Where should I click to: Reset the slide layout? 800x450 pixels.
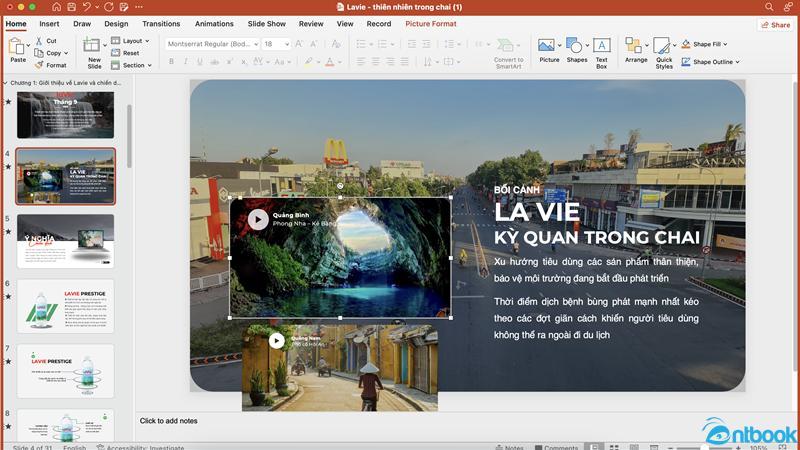[x=125, y=53]
